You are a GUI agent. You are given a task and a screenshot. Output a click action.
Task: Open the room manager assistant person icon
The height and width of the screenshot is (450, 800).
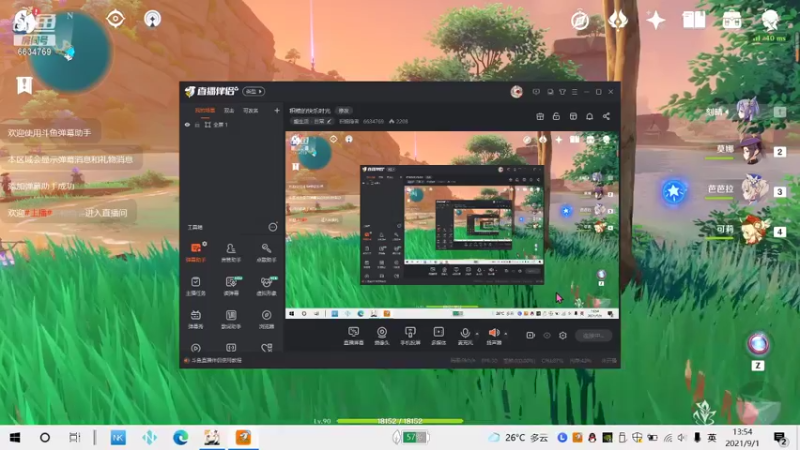point(231,252)
